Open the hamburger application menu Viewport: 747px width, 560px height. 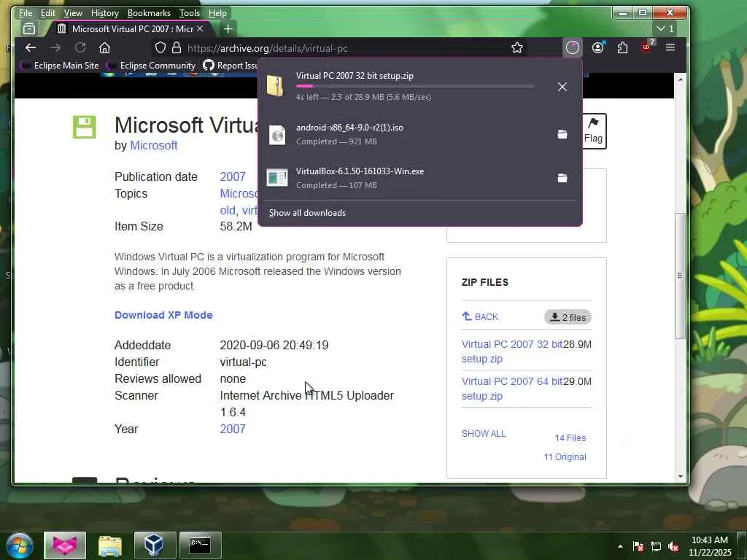pyautogui.click(x=670, y=47)
